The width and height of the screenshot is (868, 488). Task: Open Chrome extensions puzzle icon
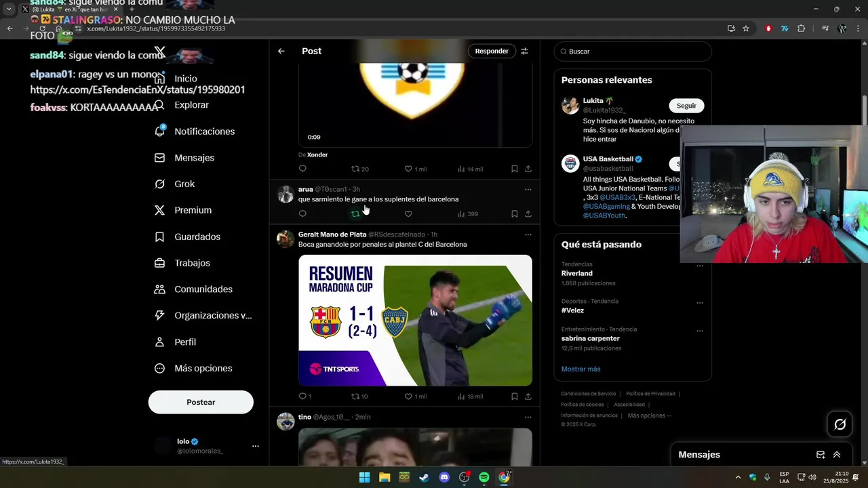pyautogui.click(x=802, y=28)
